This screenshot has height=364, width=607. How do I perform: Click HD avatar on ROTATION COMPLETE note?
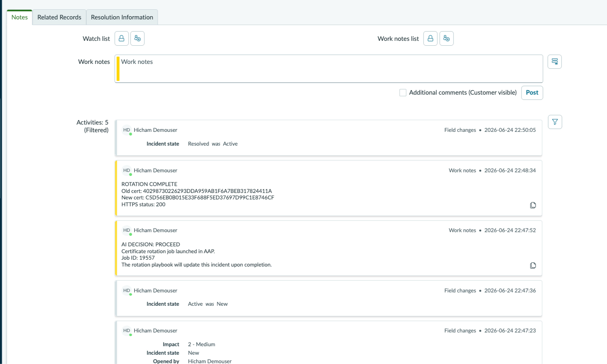[x=127, y=171]
